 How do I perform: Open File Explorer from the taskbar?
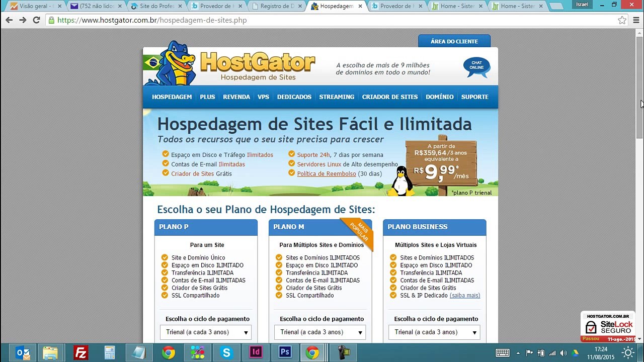50,353
